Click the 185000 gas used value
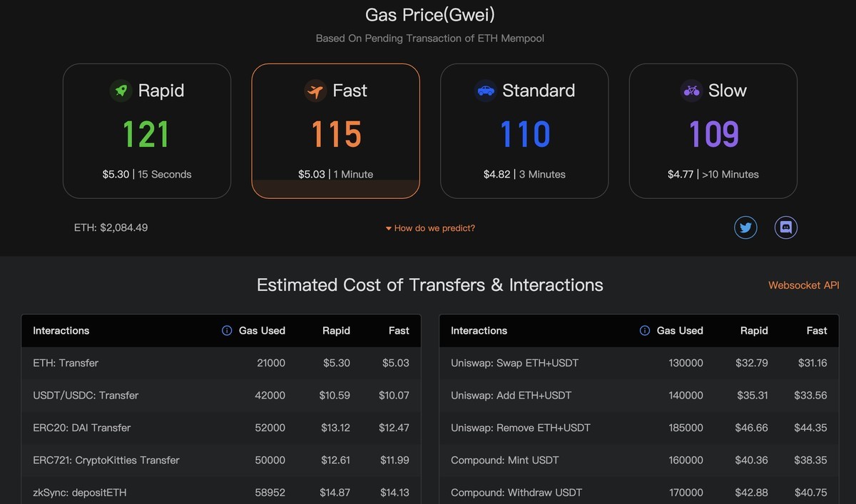 pos(686,428)
